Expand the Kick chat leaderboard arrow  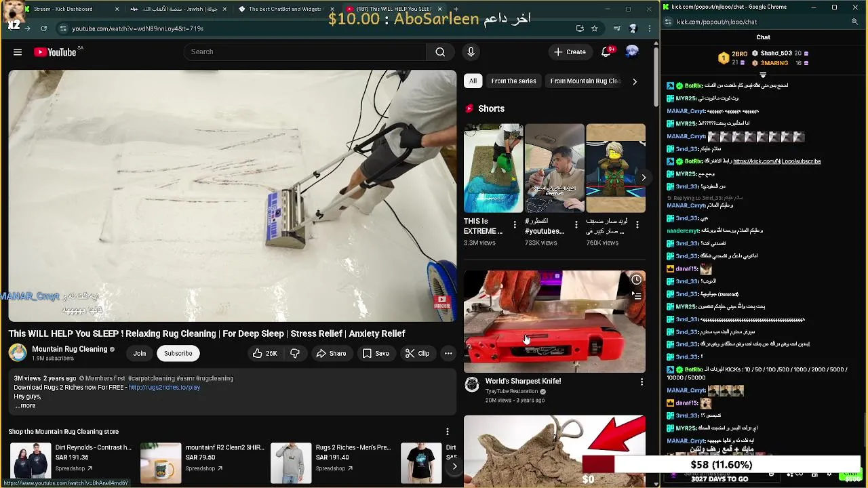click(763, 75)
